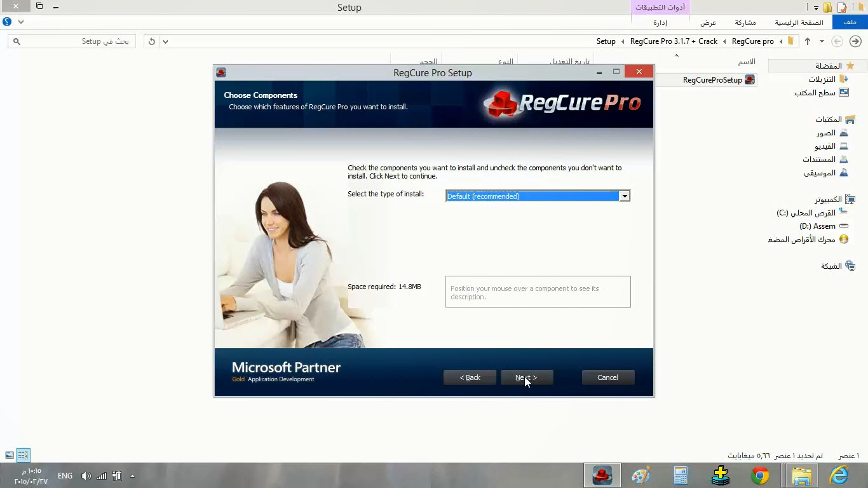Click the battery power icon in tray

[x=117, y=475]
